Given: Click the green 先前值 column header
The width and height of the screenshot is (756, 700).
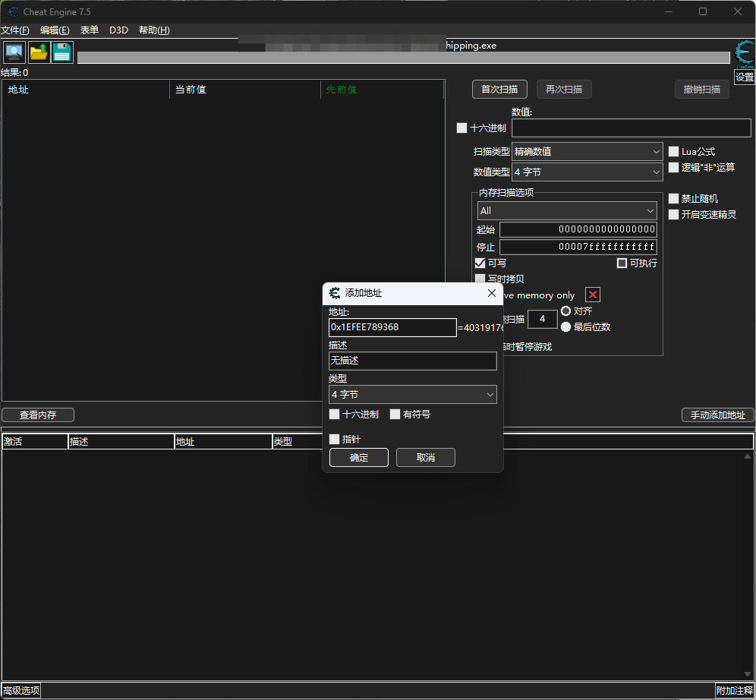Looking at the screenshot, I should pyautogui.click(x=382, y=90).
